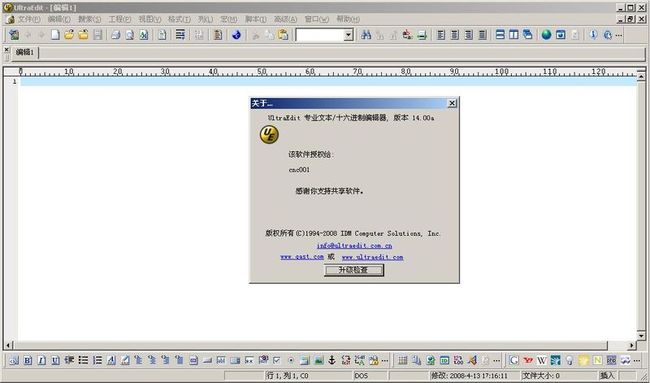Click the HTML checkbox element icon
Image resolution: width=650 pixels, height=383 pixels.
276,360
